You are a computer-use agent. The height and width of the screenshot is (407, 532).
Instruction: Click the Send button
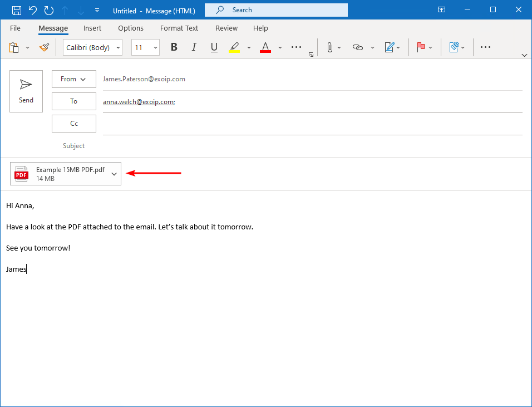[26, 91]
